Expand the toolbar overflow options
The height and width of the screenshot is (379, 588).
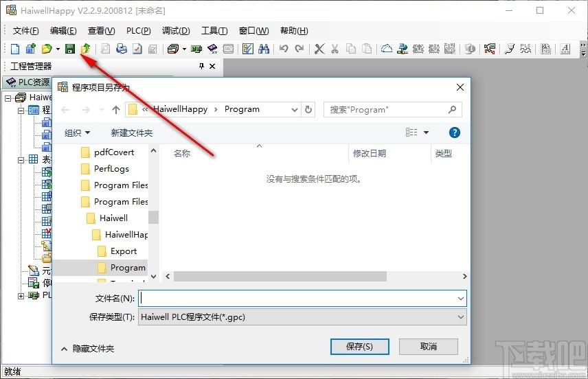tap(583, 49)
